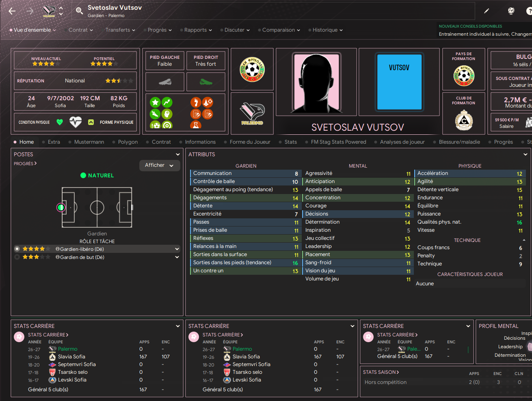Open the Bulgarian federation badge beside the foot panel
The height and width of the screenshot is (401, 532).
pyautogui.click(x=252, y=69)
